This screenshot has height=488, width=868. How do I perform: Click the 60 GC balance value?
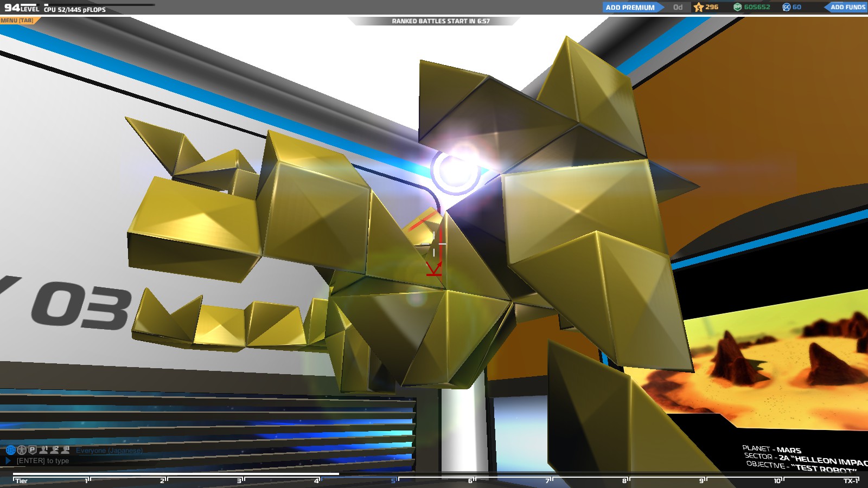[x=797, y=7]
